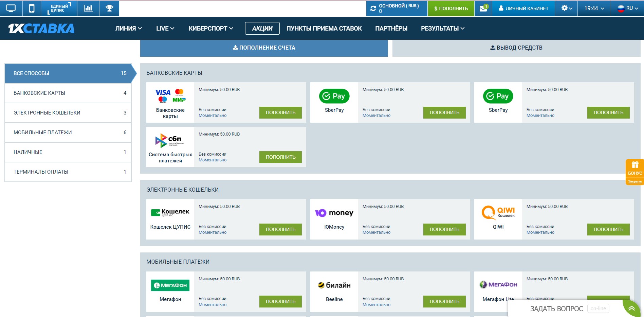
Task: Expand the КИБЕРСПОРТ menu
Action: click(211, 29)
